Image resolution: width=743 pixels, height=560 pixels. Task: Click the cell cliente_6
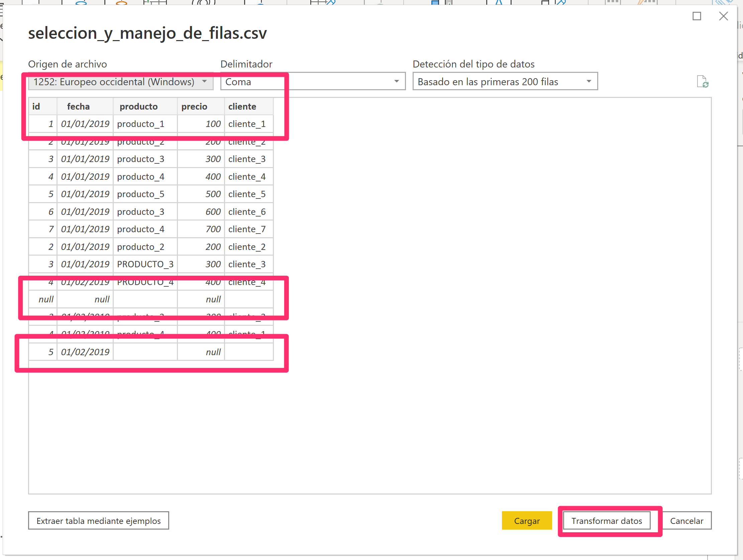click(x=248, y=212)
